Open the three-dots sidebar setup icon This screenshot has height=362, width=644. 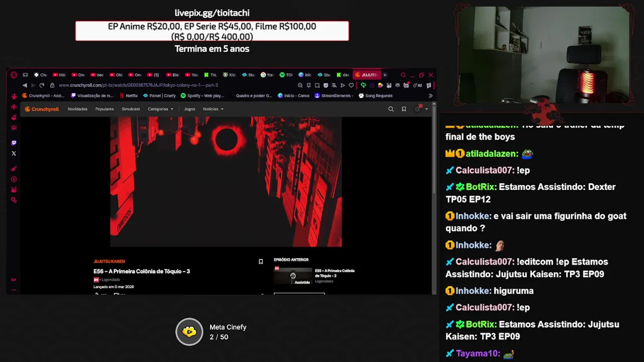tap(14, 289)
